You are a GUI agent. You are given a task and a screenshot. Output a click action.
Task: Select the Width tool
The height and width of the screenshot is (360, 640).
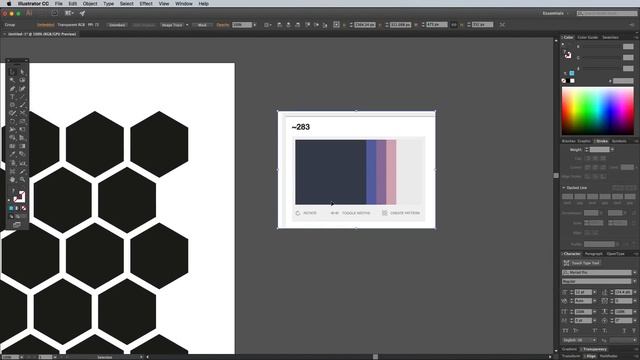12,129
